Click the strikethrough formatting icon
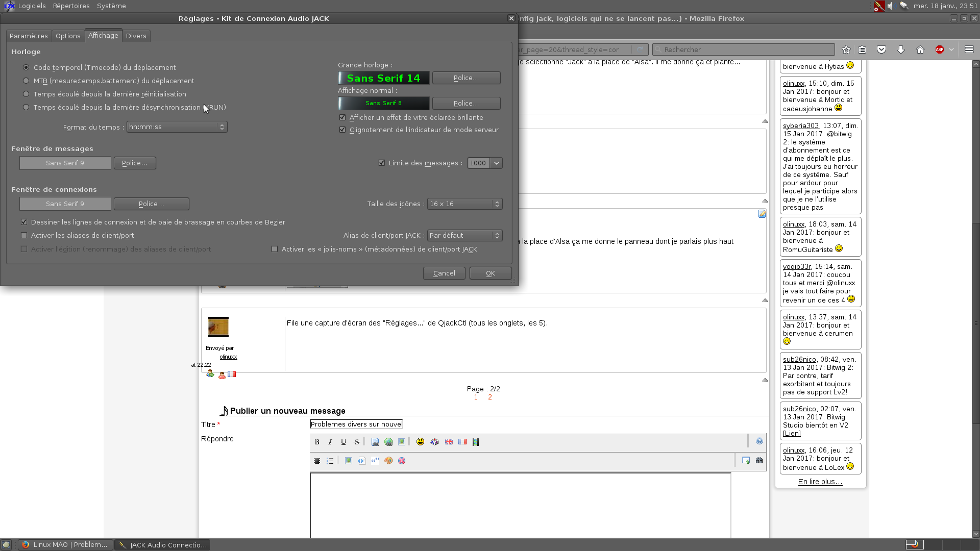 click(x=357, y=442)
